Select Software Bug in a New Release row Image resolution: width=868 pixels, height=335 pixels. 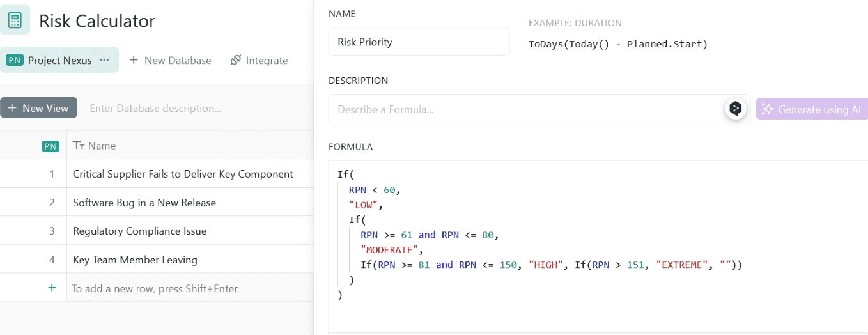(x=144, y=203)
